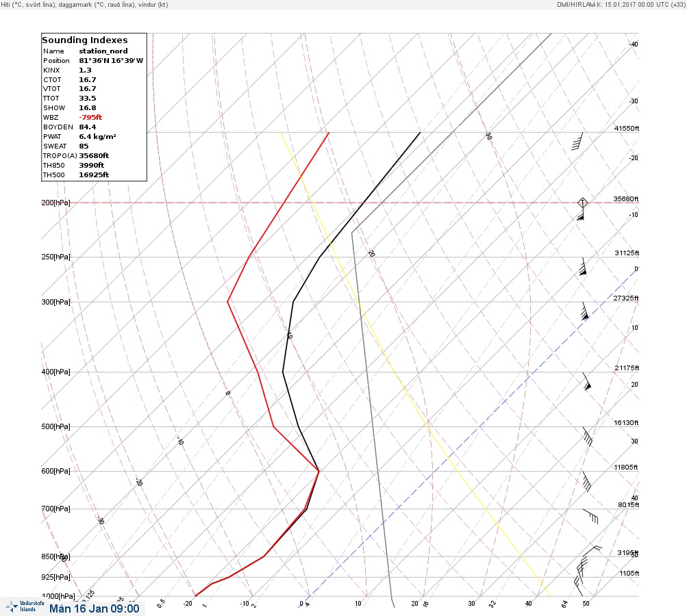
Task: Click the PWAT value 6.4 kg/m²
Action: tap(97, 137)
